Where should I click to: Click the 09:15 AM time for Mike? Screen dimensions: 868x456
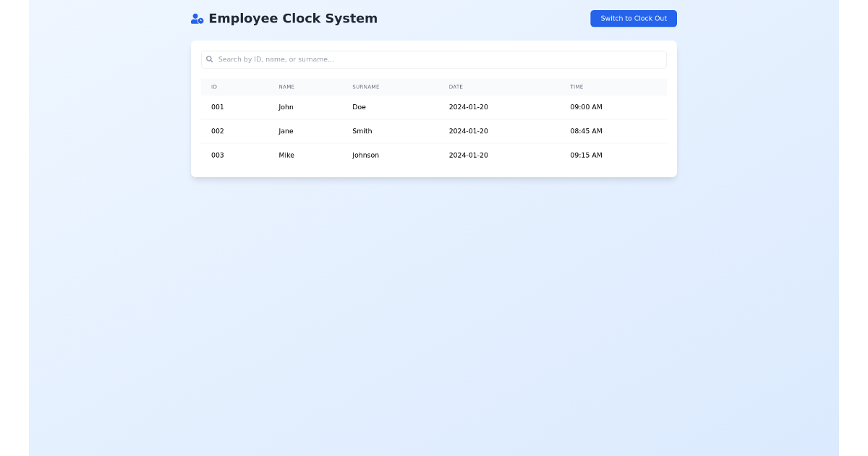click(587, 155)
